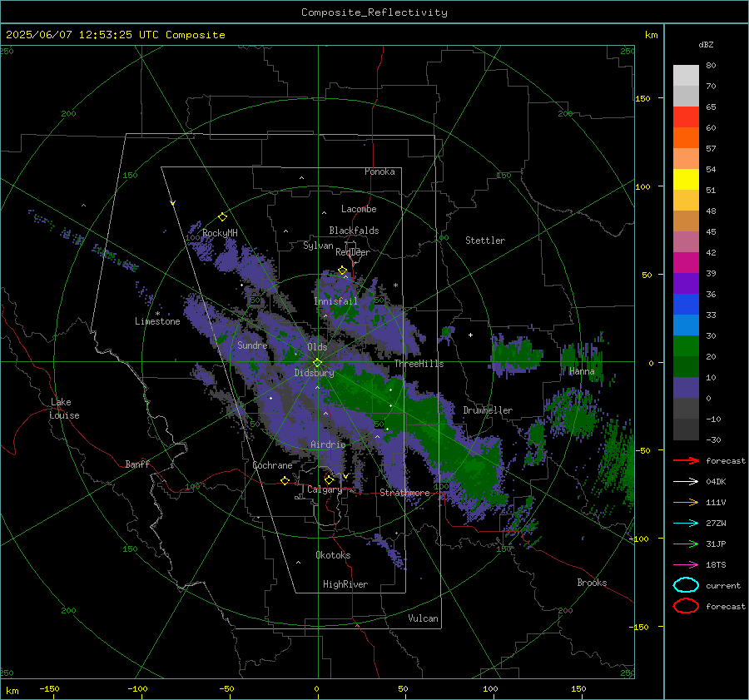Screen dimensions: 749x700
Task: Click the Limestone label
Action: 157,321
